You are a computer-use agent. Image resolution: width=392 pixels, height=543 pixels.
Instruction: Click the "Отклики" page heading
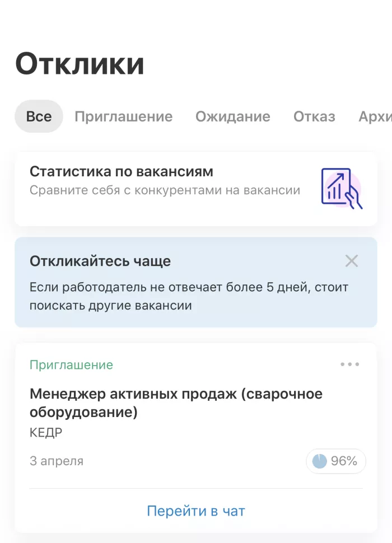[80, 64]
